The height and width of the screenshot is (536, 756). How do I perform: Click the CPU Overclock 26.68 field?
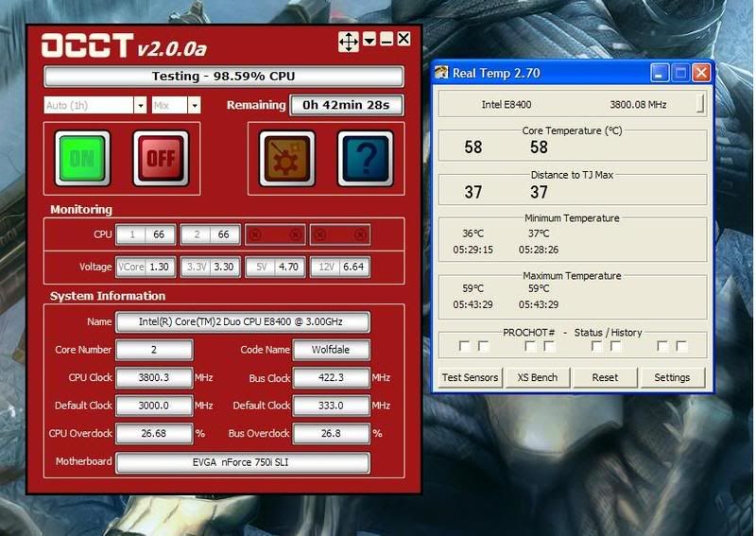pos(154,433)
